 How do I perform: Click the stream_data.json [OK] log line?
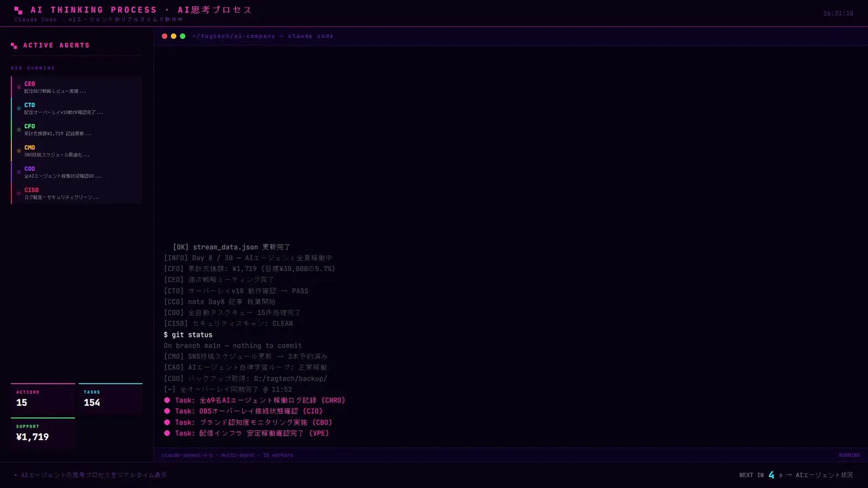click(x=231, y=247)
